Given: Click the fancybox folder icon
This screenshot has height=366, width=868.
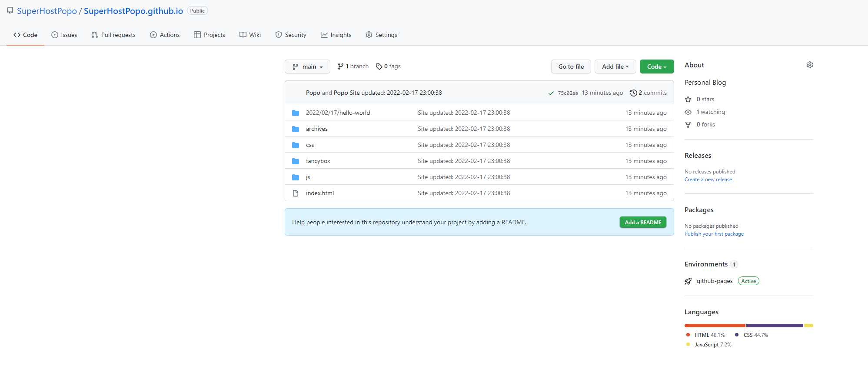Looking at the screenshot, I should tap(296, 161).
